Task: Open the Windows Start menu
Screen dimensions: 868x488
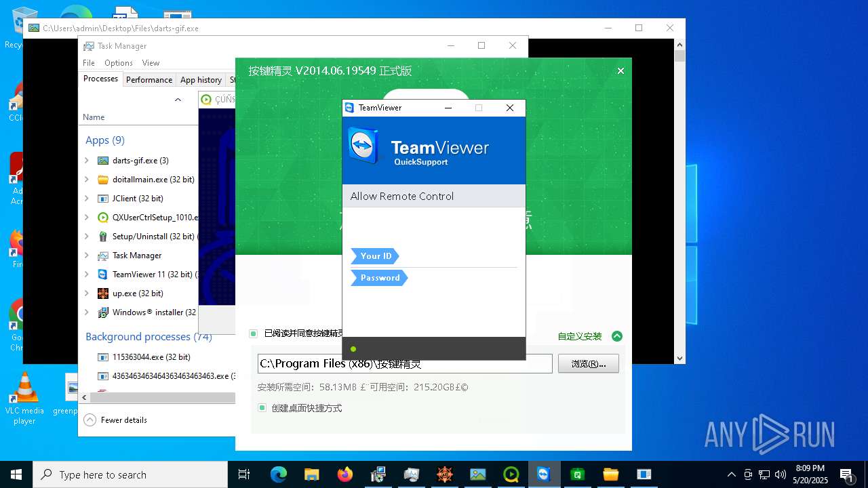Action: [x=16, y=474]
